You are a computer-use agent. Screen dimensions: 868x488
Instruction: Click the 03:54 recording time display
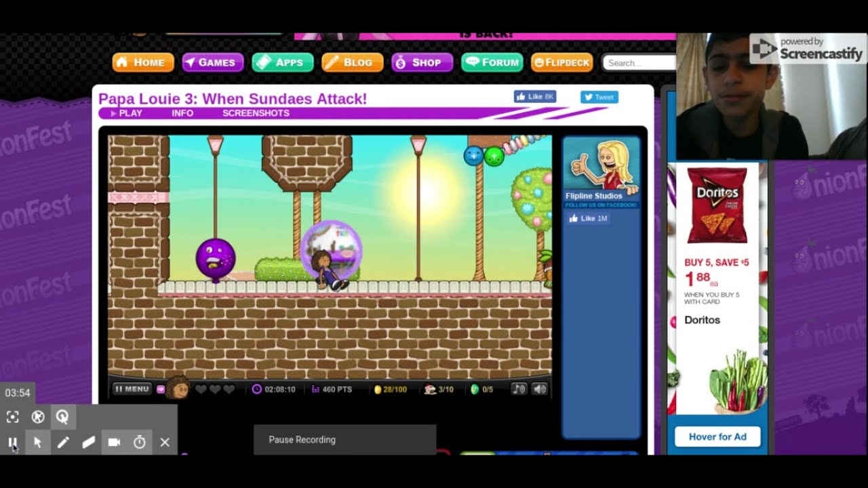tap(18, 393)
